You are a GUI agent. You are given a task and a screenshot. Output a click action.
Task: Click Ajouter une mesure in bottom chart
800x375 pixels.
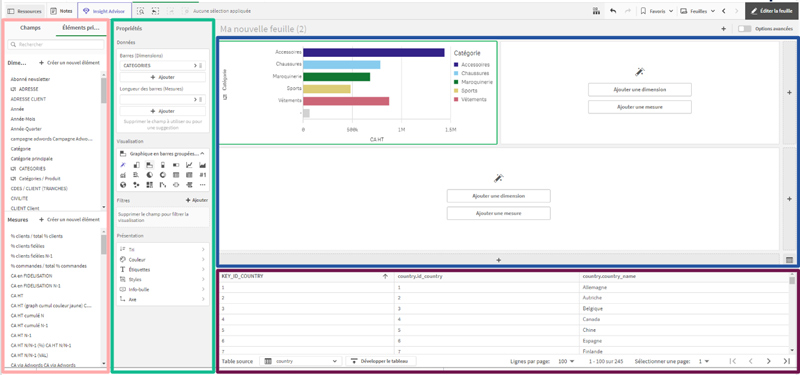tap(498, 213)
